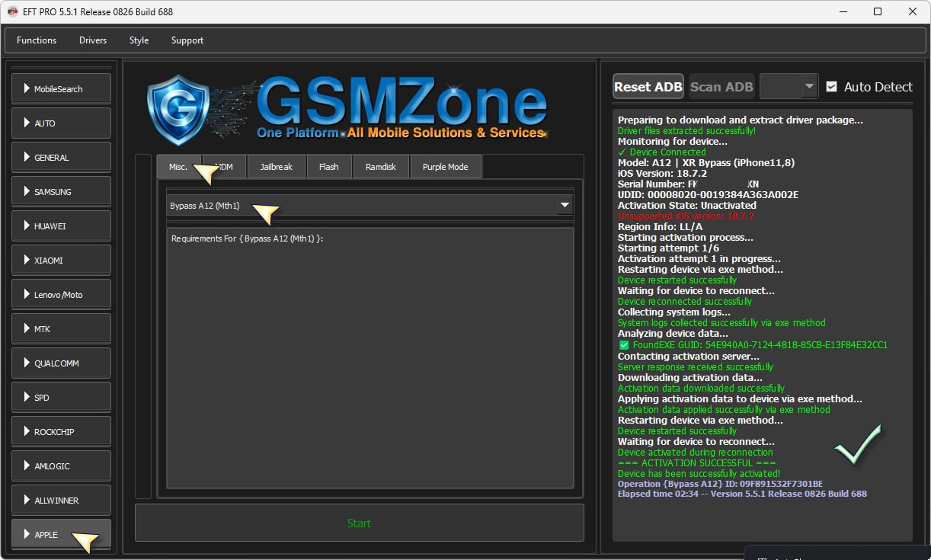Click the 'Device Connected' log line
931x560 pixels.
click(662, 152)
